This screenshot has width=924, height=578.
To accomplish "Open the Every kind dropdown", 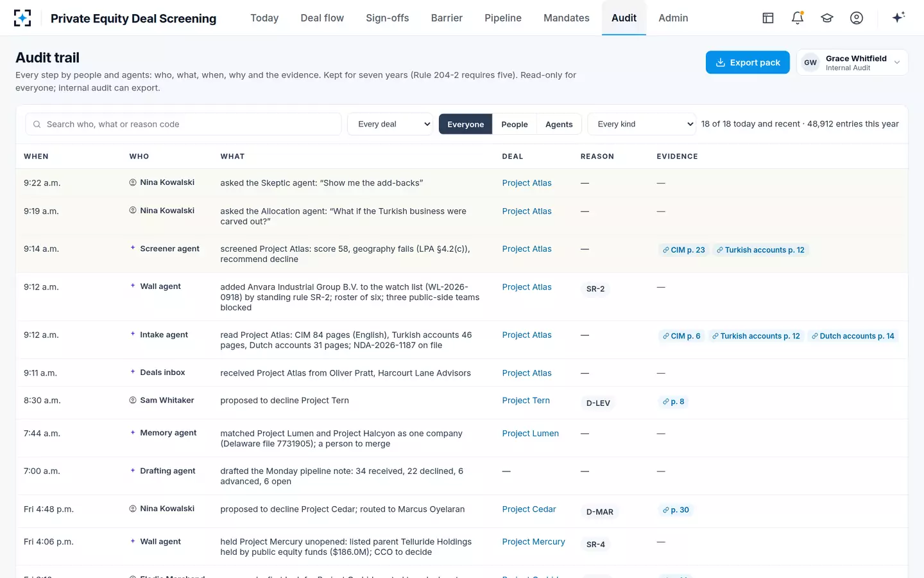I will point(642,124).
